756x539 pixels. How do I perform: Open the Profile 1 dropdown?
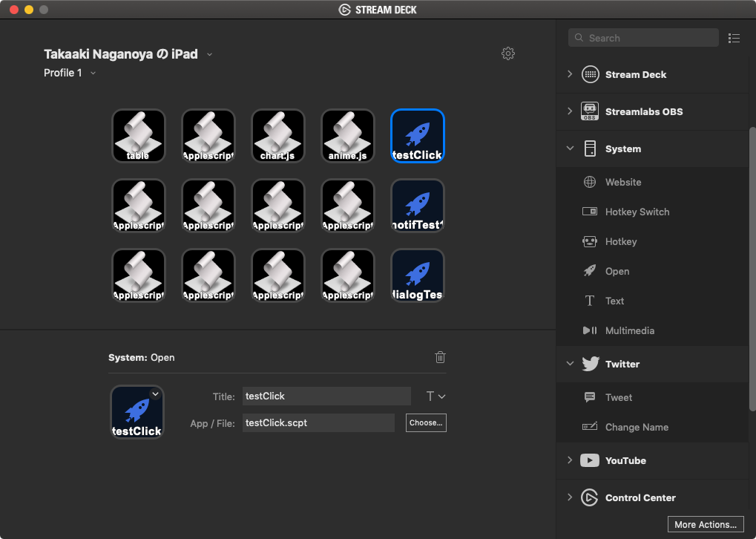tap(93, 73)
